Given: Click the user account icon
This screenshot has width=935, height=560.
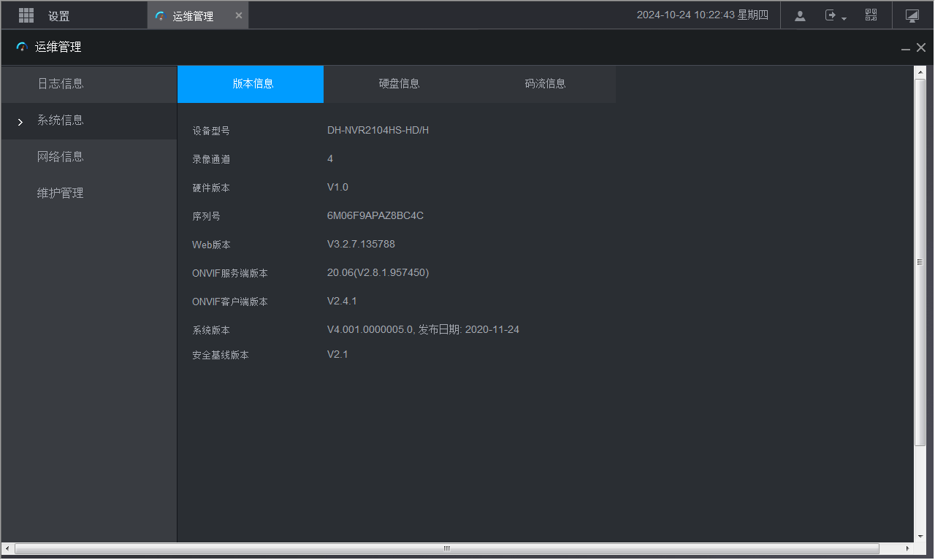Looking at the screenshot, I should click(x=800, y=15).
